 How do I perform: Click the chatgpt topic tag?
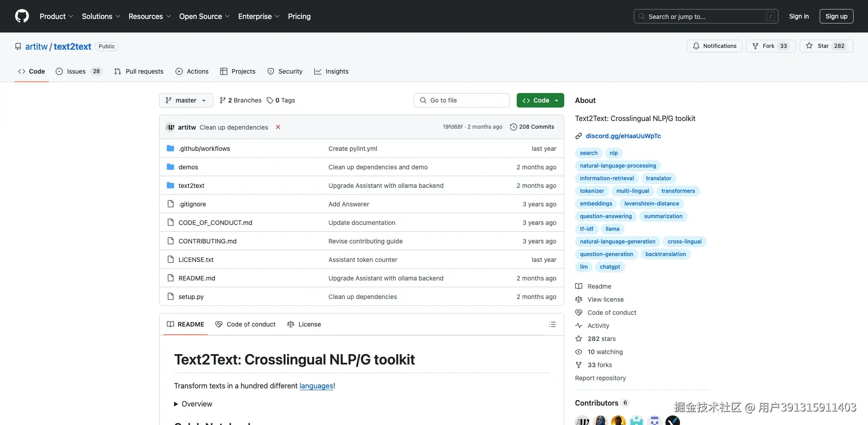pyautogui.click(x=610, y=267)
